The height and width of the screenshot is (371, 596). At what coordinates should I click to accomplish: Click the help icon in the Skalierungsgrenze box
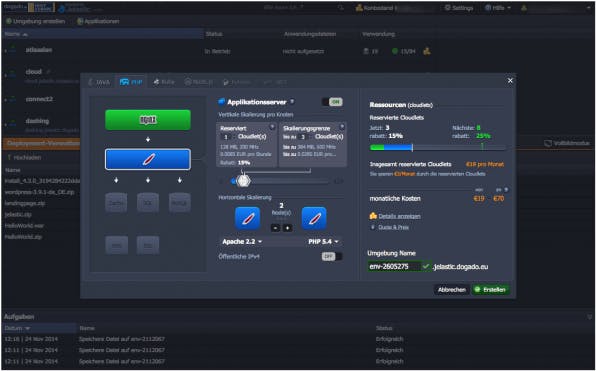342,127
